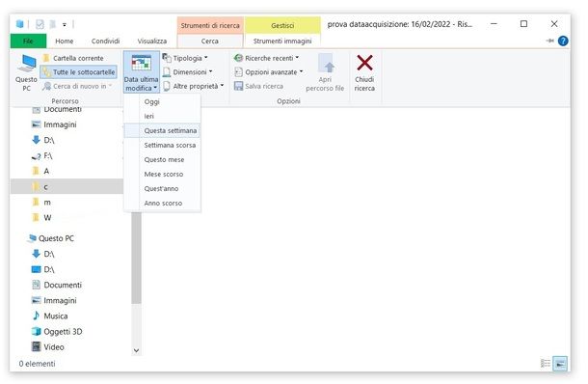Click the red Chiudi ricerca X
This screenshot has width=588, height=384.
click(x=364, y=63)
